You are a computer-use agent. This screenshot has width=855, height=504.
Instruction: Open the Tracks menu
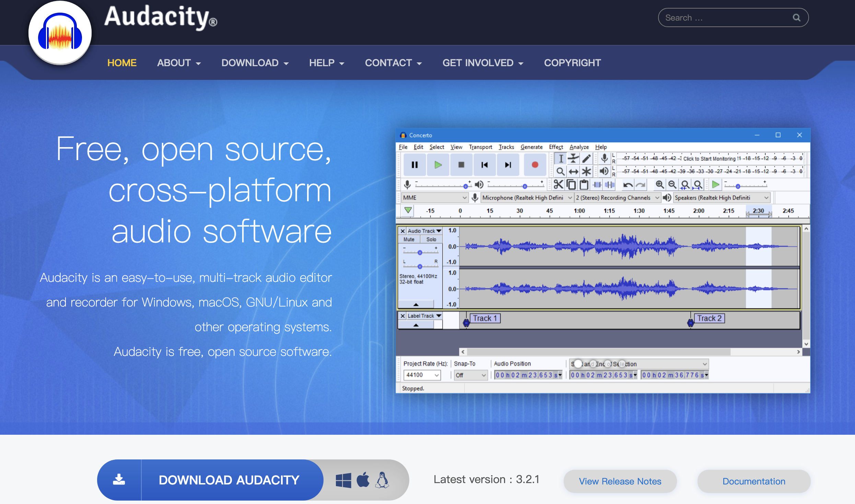tap(506, 147)
